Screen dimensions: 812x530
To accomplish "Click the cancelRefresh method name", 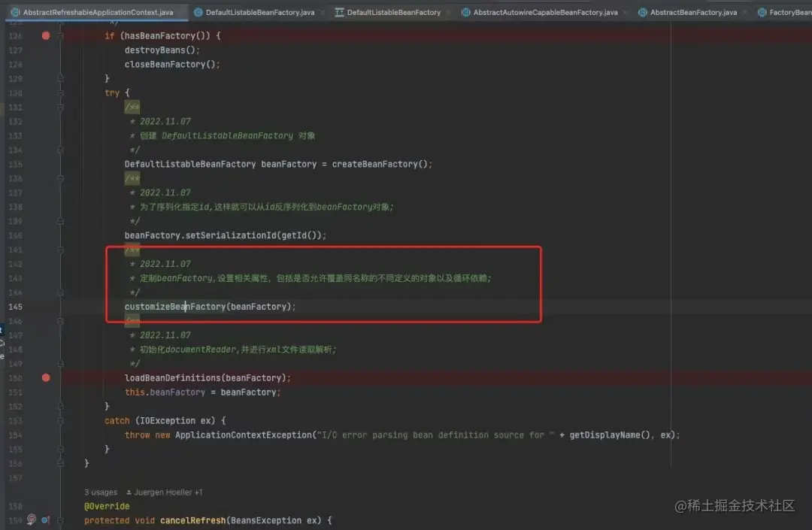I will [192, 520].
